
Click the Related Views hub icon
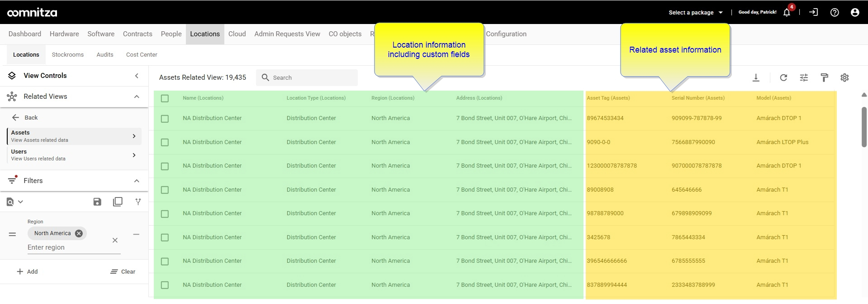[x=12, y=97]
